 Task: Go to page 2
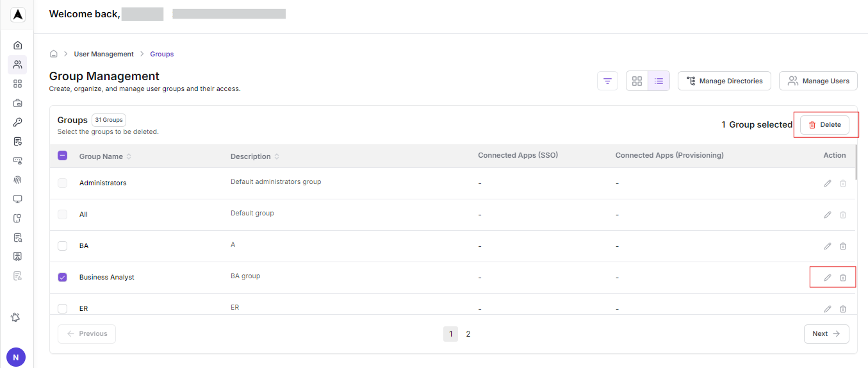click(x=468, y=334)
